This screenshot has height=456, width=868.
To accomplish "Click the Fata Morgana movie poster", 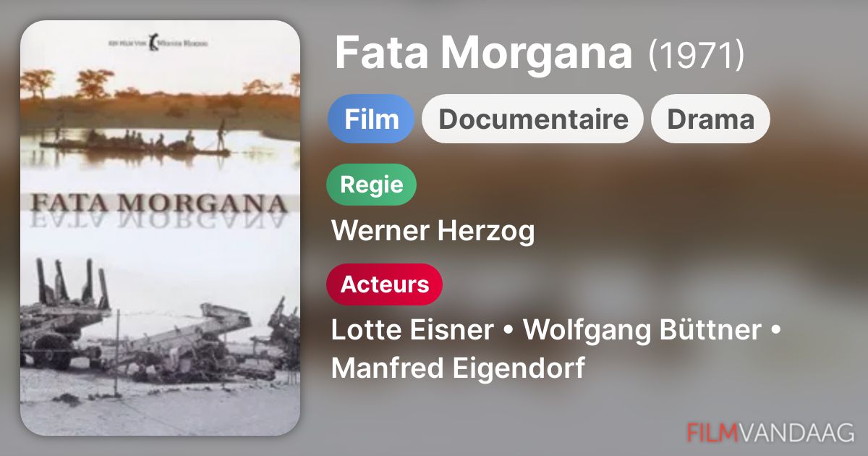I will [160, 228].
